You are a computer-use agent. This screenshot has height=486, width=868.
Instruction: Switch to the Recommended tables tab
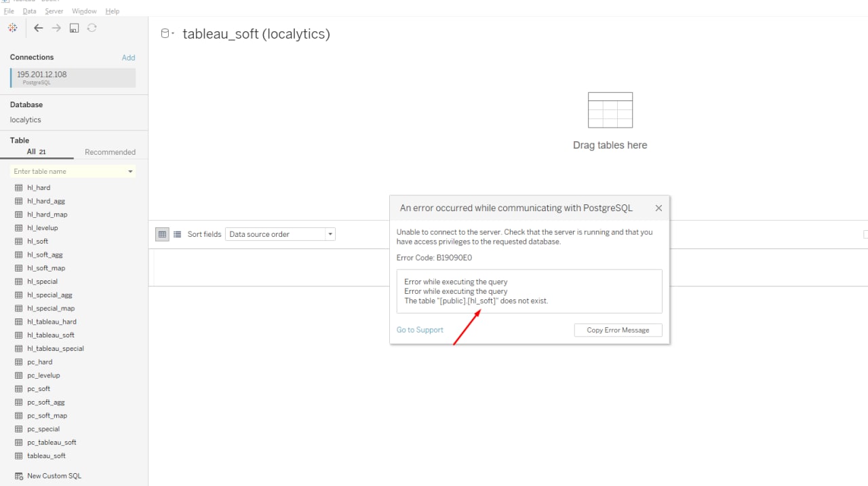(110, 152)
